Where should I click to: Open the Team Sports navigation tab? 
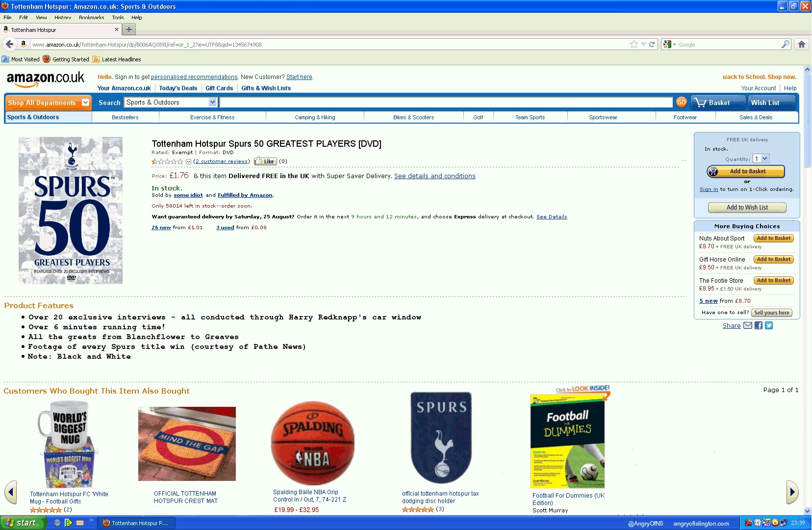530,117
